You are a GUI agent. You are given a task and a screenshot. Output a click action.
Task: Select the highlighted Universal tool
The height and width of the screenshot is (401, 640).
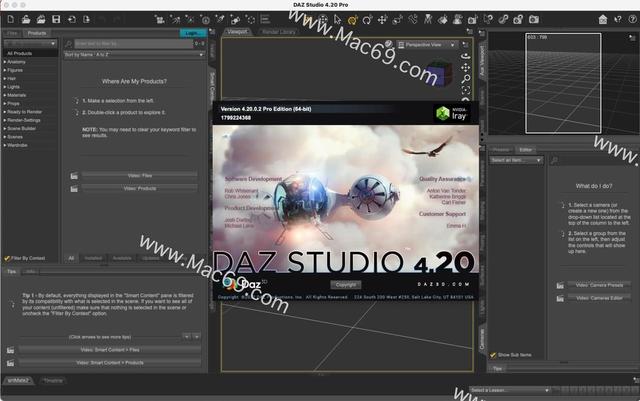pyautogui.click(x=352, y=20)
